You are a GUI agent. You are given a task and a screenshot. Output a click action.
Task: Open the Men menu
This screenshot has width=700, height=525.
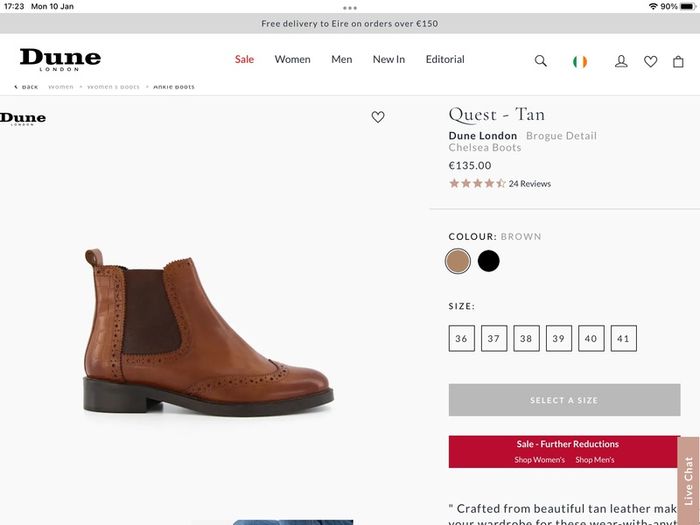click(x=342, y=59)
